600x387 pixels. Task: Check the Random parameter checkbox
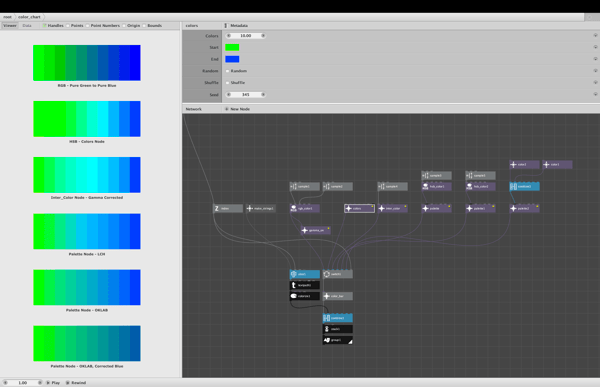(x=227, y=71)
